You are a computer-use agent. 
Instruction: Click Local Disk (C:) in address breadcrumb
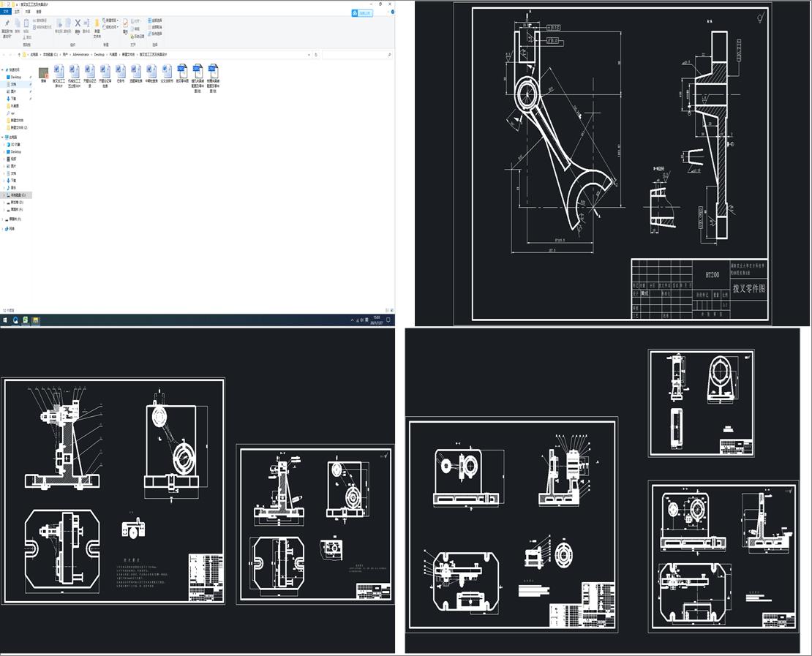(x=50, y=54)
